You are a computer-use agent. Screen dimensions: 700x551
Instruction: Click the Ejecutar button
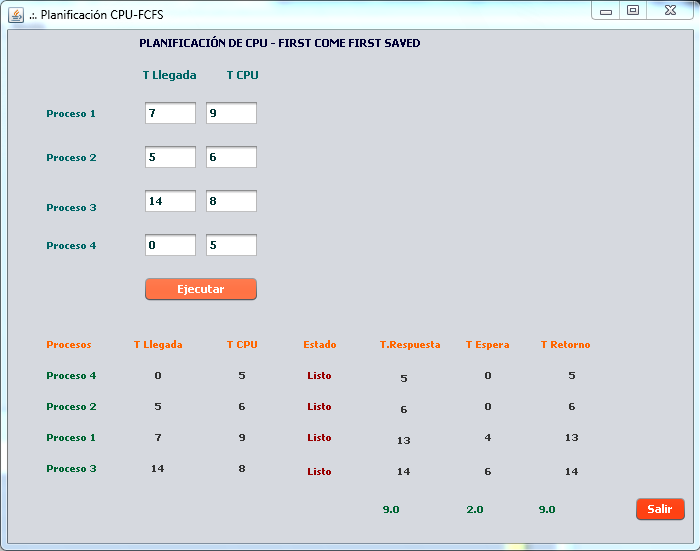pos(201,289)
